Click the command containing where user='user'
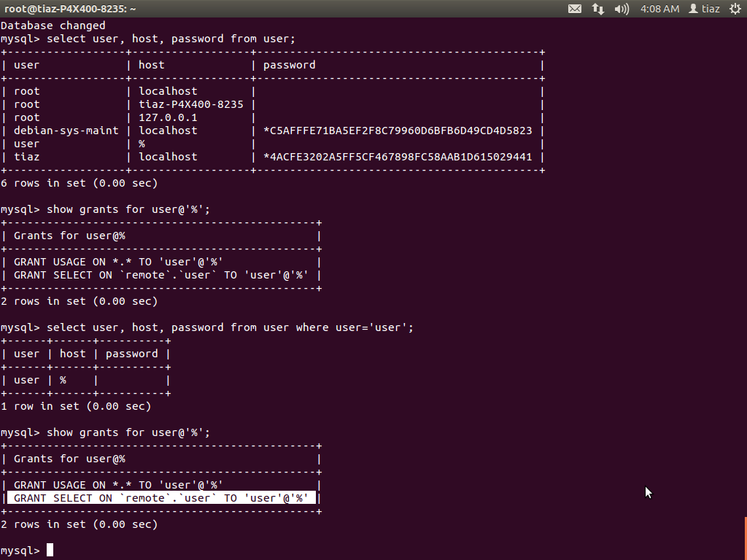Screen dimensions: 747x560 (230, 327)
